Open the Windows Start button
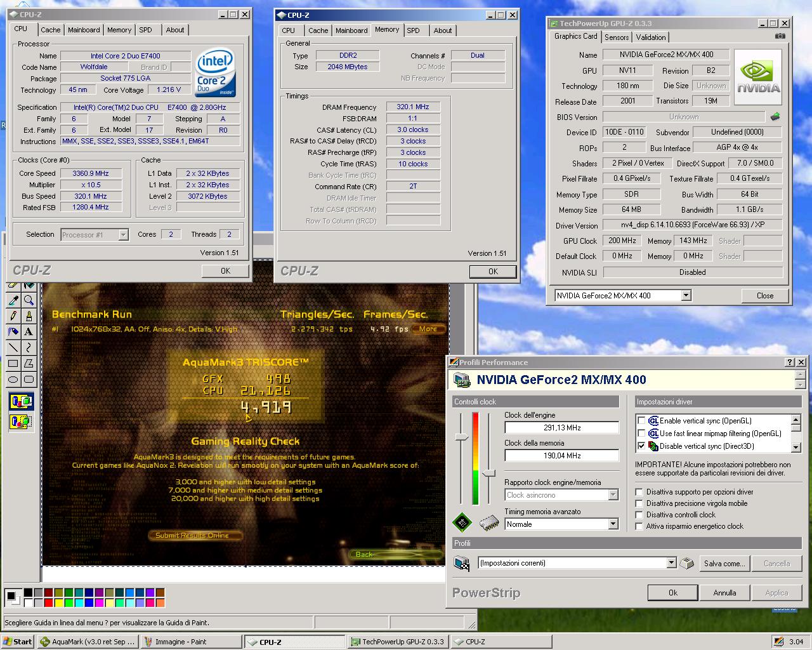Screen dimensions: 812x650 18,642
